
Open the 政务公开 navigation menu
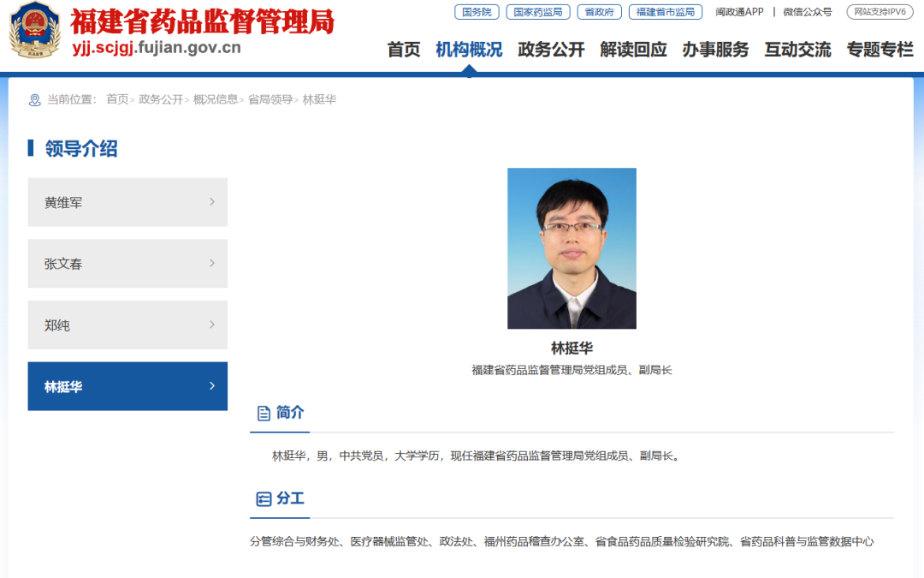pyautogui.click(x=551, y=50)
